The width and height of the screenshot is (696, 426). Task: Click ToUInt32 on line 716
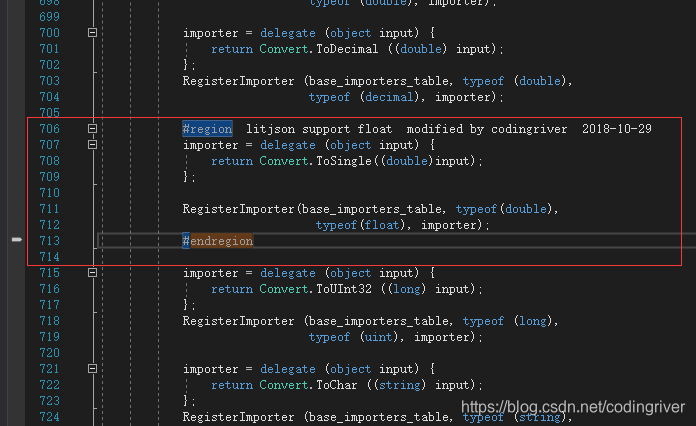coord(344,289)
